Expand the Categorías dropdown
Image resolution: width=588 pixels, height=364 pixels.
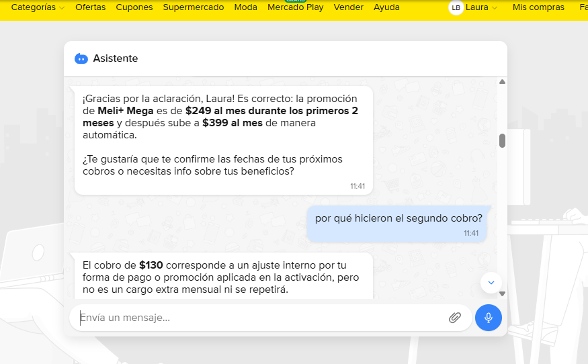pos(38,7)
